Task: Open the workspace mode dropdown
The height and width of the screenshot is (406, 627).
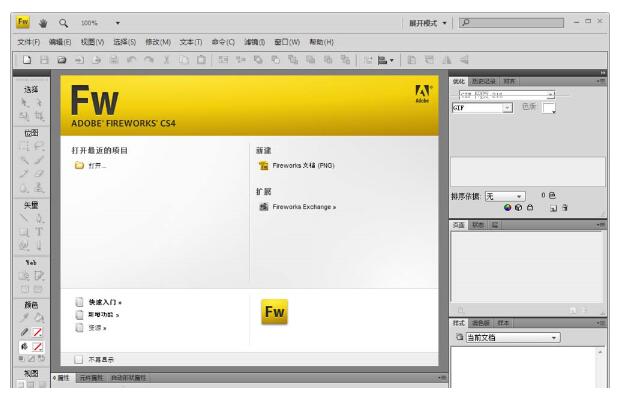Action: 428,23
